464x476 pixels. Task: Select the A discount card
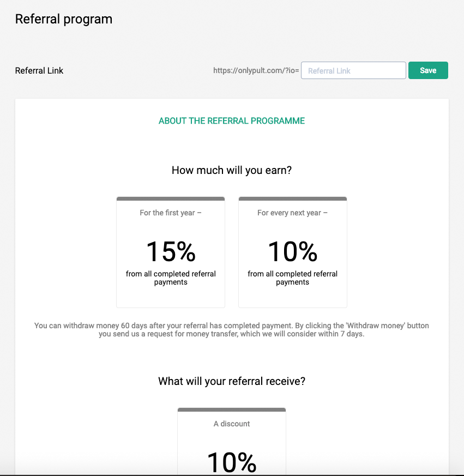point(232,442)
